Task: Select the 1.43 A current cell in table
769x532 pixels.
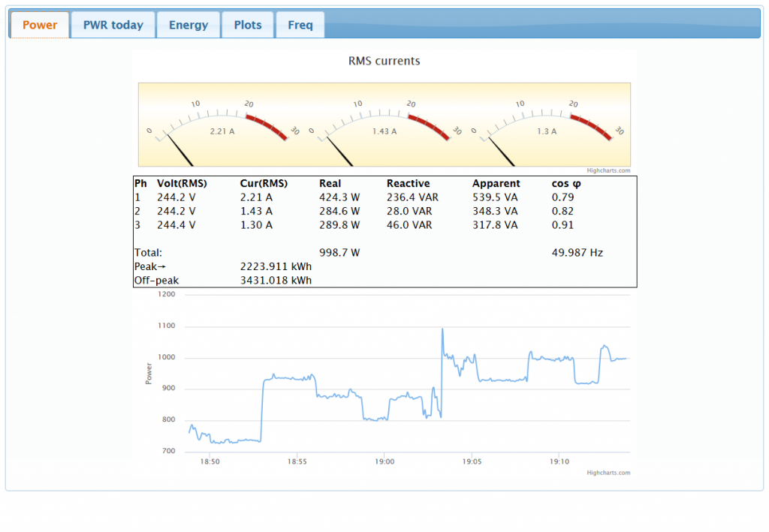Action: click(256, 211)
